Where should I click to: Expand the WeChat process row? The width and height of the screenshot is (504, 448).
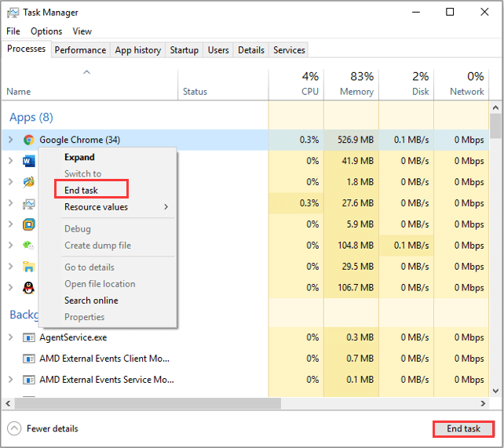[11, 246]
